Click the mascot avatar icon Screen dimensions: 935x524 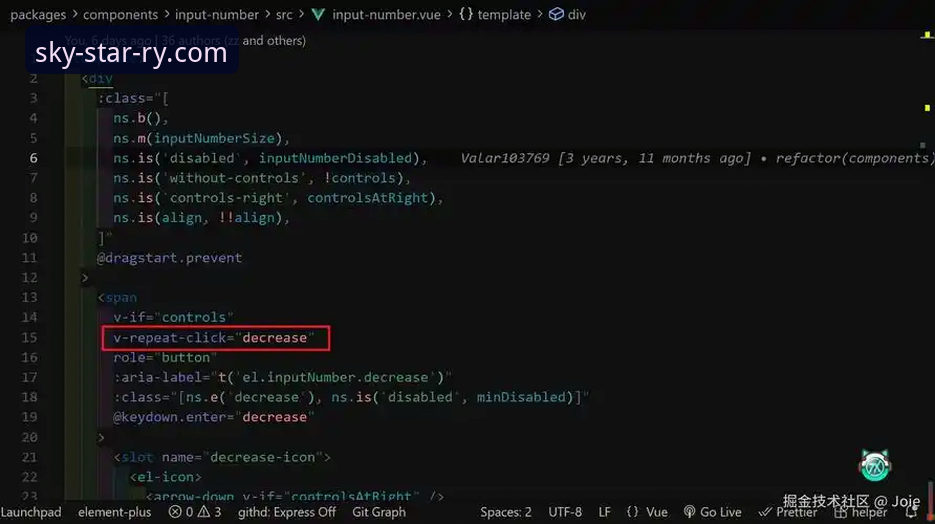tap(875, 466)
